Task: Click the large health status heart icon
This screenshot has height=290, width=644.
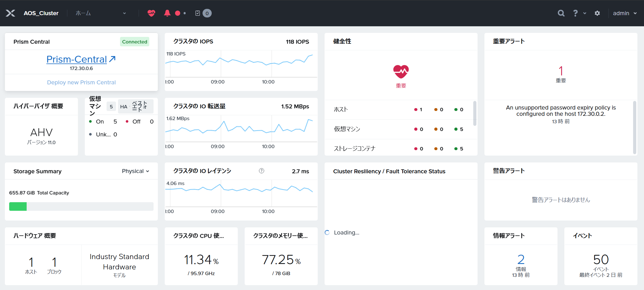Action: click(401, 71)
